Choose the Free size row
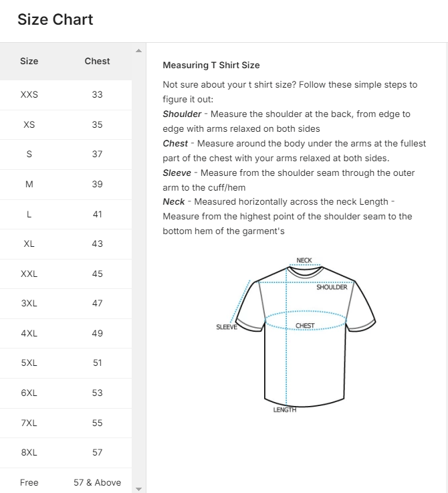 point(66,482)
